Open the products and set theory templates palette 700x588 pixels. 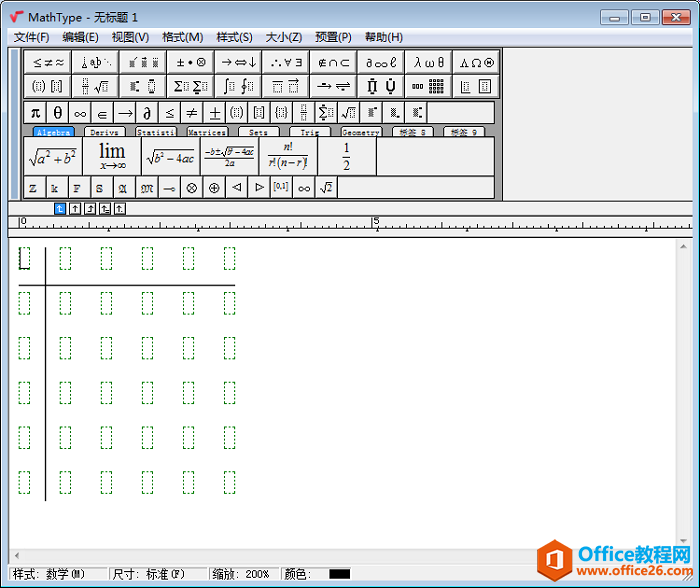coord(381,86)
